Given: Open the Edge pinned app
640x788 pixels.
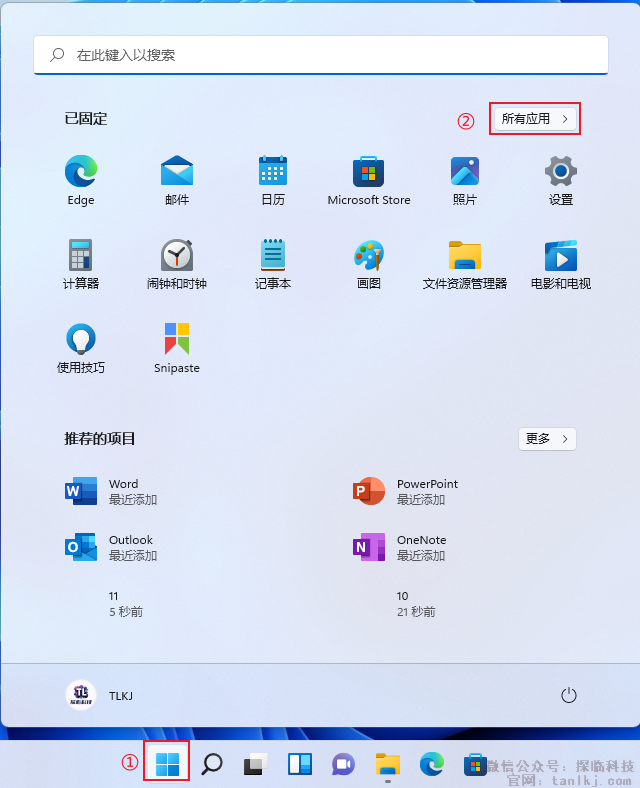Looking at the screenshot, I should point(81,179).
